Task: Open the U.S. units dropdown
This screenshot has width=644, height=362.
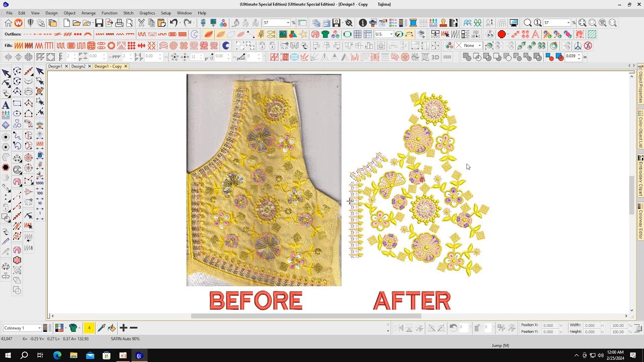Action: (x=391, y=34)
